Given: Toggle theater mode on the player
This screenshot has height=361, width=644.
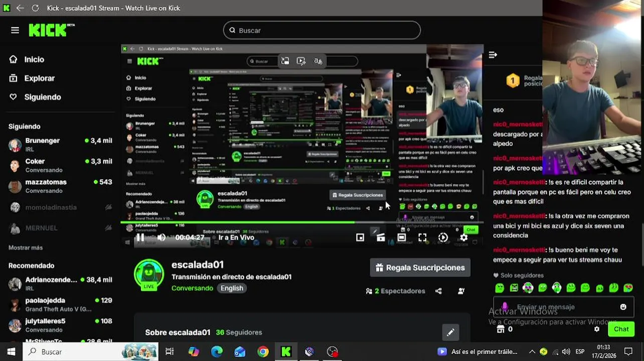Looking at the screenshot, I should coord(401,238).
